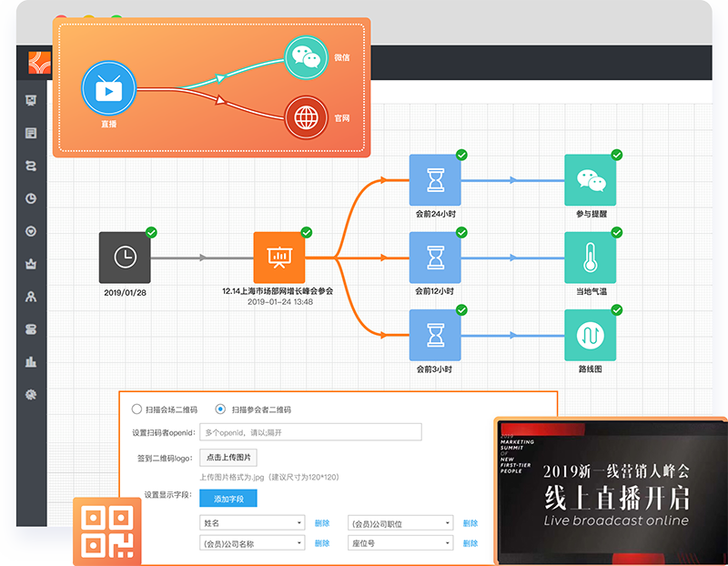Select the 扫描参会者二维码 radio option

[219, 409]
